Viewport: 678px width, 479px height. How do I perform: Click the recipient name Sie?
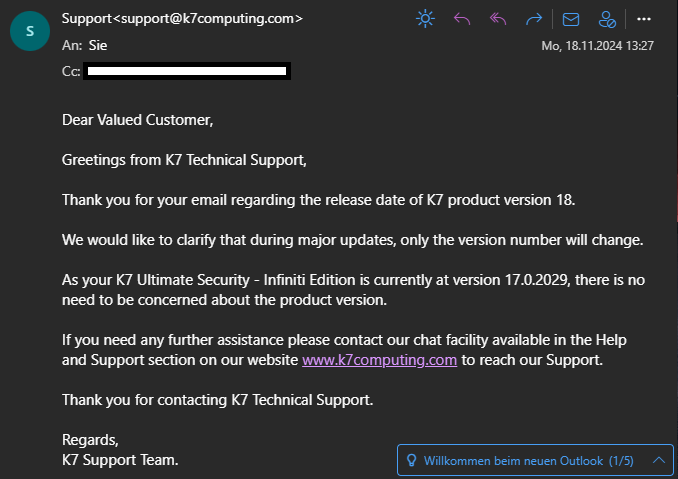pos(98,45)
